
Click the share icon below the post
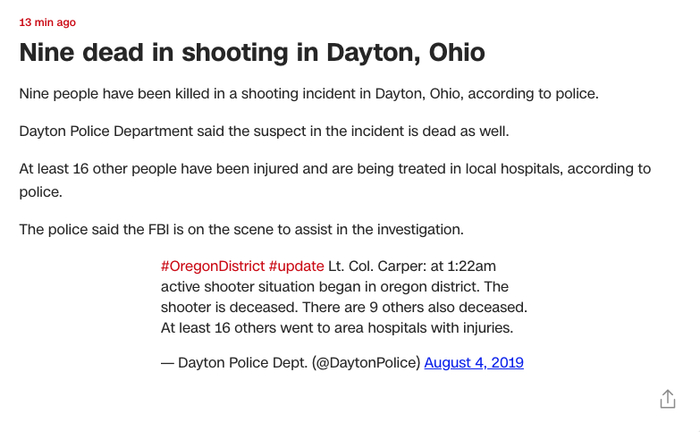pyautogui.click(x=668, y=398)
